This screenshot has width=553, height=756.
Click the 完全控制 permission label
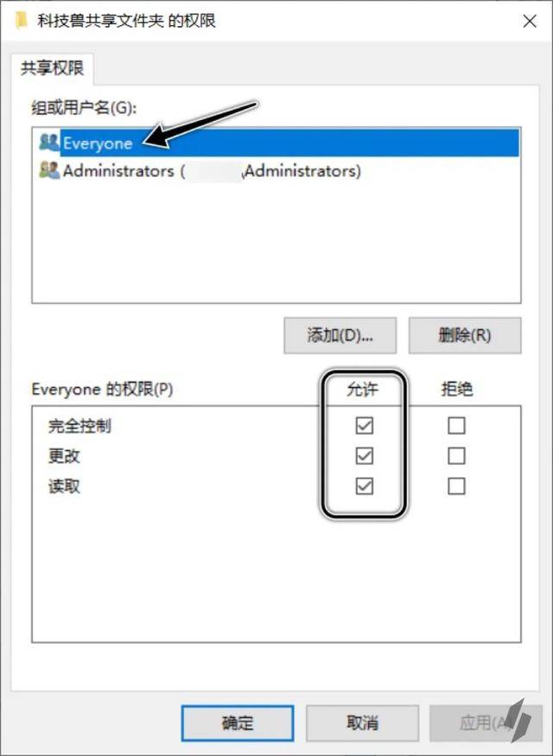pos(79,426)
